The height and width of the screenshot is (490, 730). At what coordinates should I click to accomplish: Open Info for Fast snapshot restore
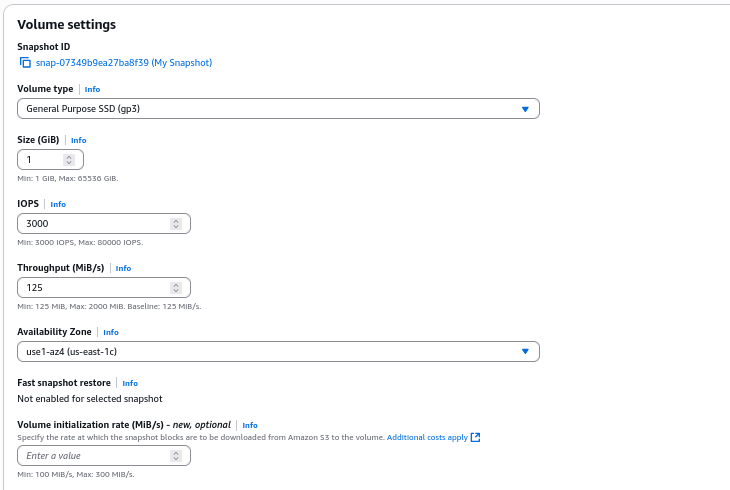(x=130, y=383)
